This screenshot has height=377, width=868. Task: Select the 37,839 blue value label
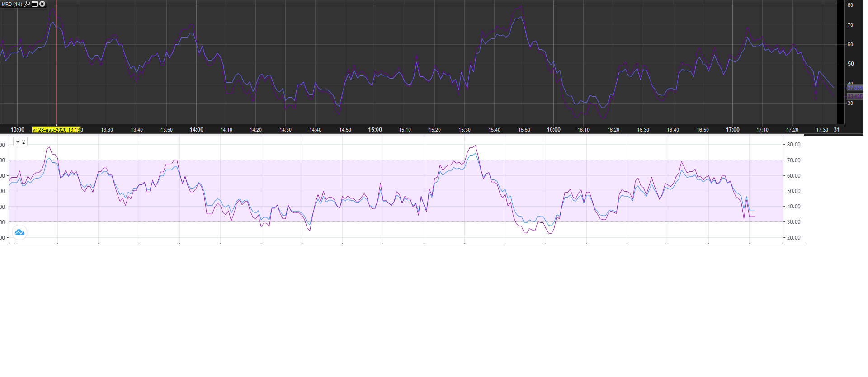point(855,88)
